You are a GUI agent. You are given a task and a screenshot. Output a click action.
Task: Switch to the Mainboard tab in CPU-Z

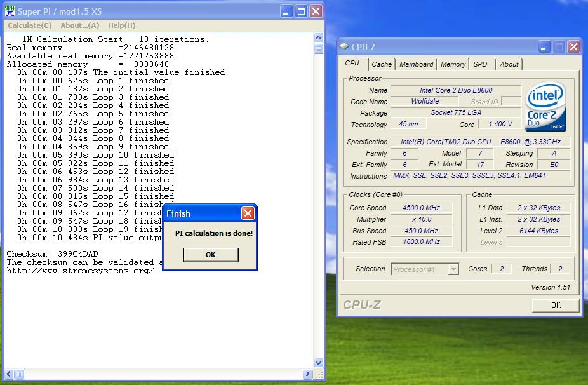417,64
